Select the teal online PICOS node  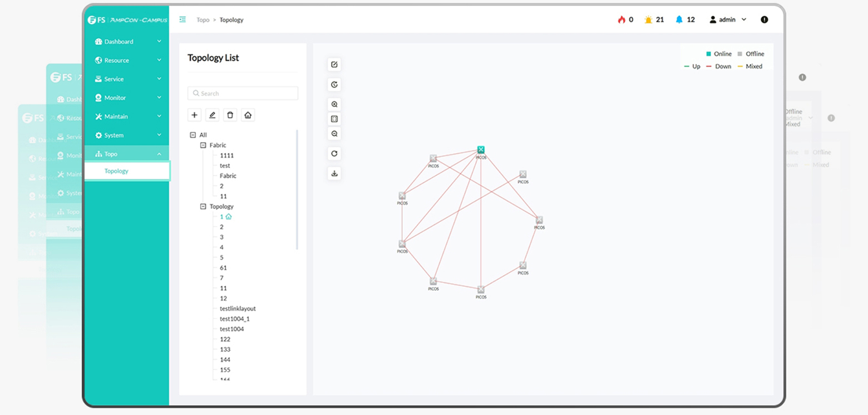coord(481,150)
